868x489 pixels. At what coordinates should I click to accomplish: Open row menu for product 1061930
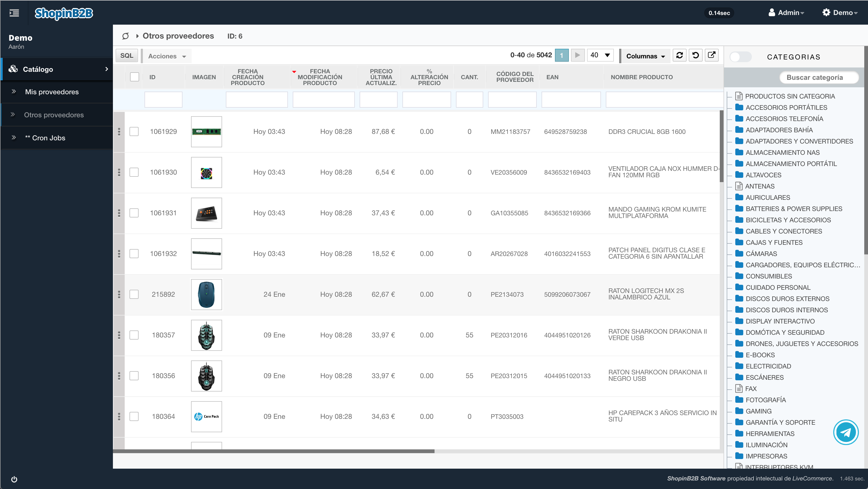pos(119,172)
